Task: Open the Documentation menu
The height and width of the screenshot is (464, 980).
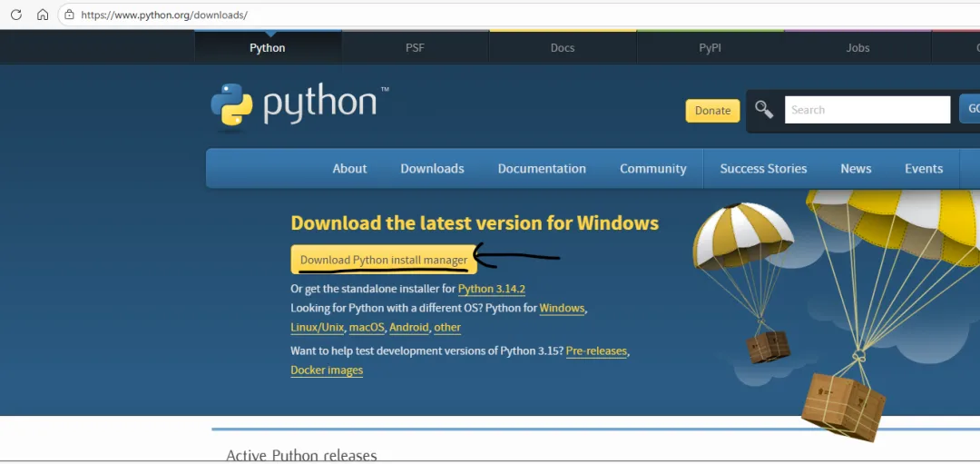Action: coord(542,169)
